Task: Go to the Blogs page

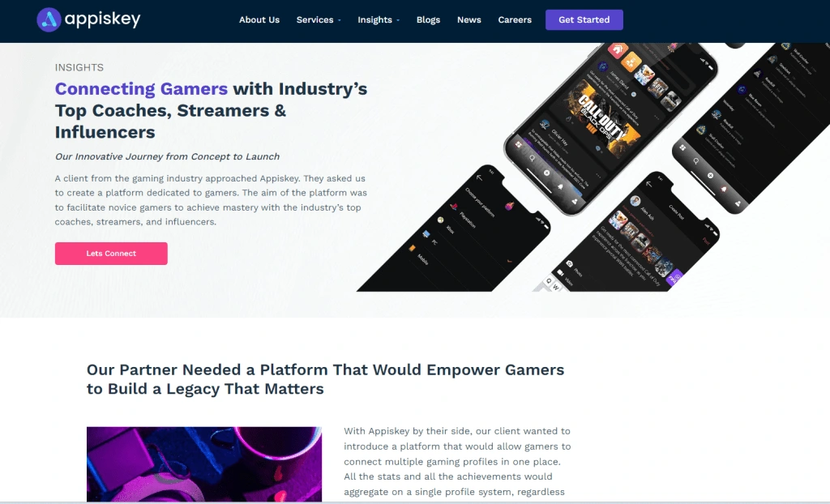Action: point(428,19)
